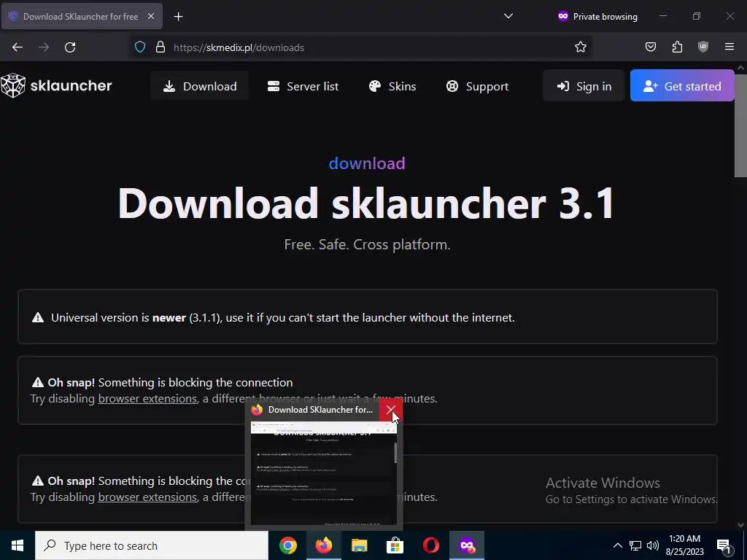Open Firefox from the taskbar
Viewport: 747px width, 560px height.
tap(323, 545)
